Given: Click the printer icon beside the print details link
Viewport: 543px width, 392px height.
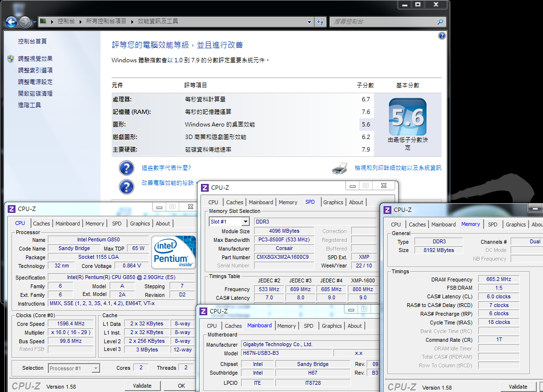Looking at the screenshot, I should [x=339, y=168].
